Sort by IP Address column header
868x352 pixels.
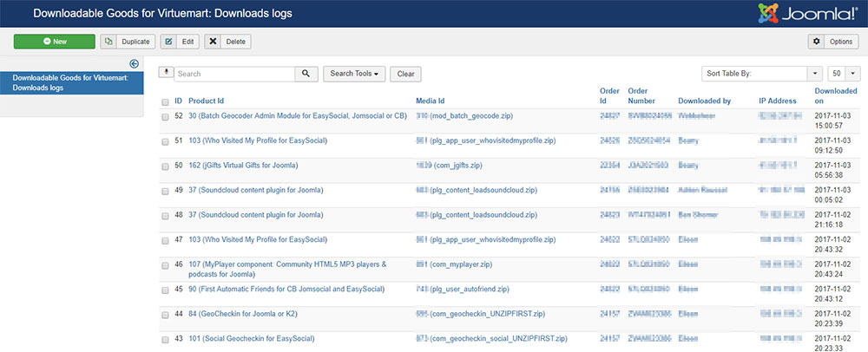point(778,101)
